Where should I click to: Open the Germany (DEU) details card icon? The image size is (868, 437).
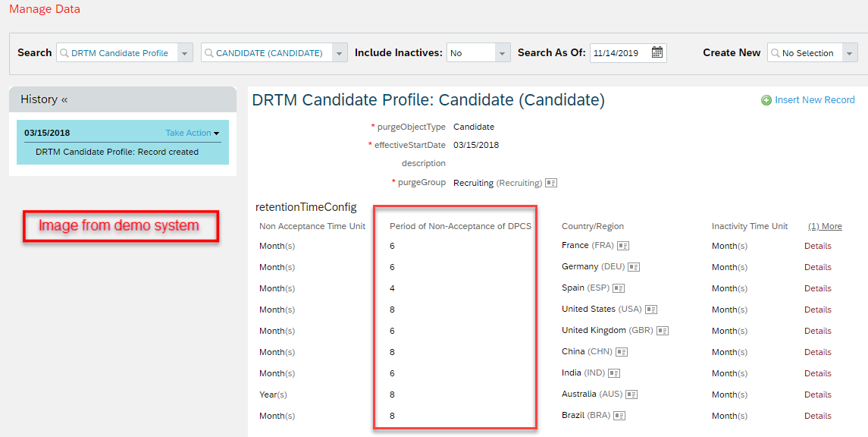point(634,267)
